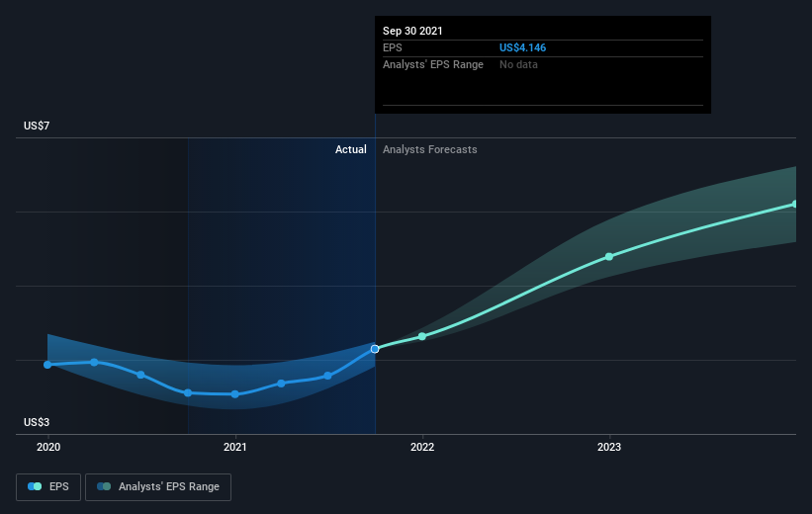Click the Actual label
Viewport: 812px width, 514px height.
pos(350,149)
